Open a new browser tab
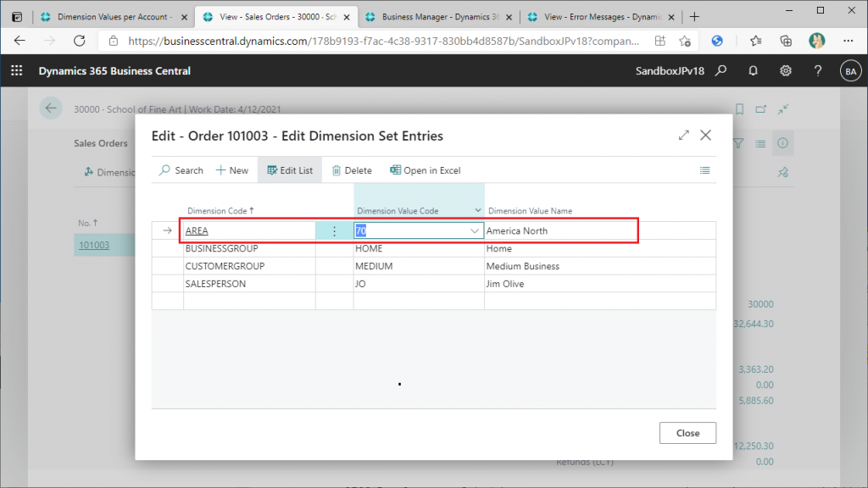Image resolution: width=868 pixels, height=488 pixels. click(694, 17)
